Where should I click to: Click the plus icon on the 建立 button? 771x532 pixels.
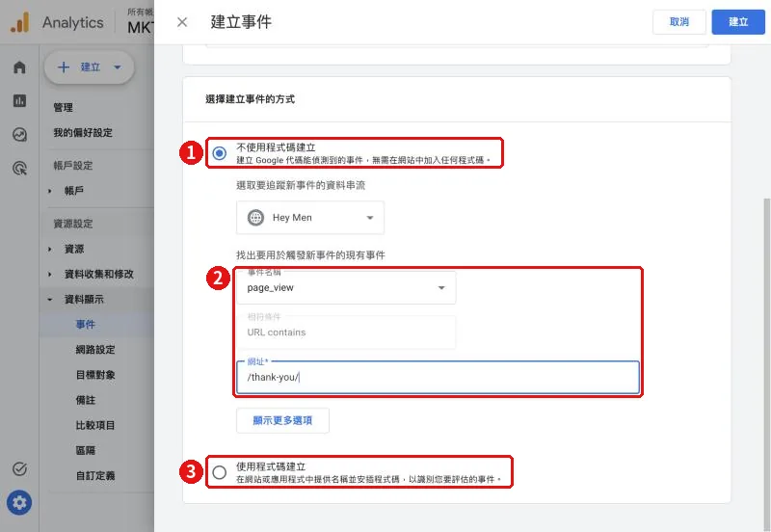(x=64, y=66)
